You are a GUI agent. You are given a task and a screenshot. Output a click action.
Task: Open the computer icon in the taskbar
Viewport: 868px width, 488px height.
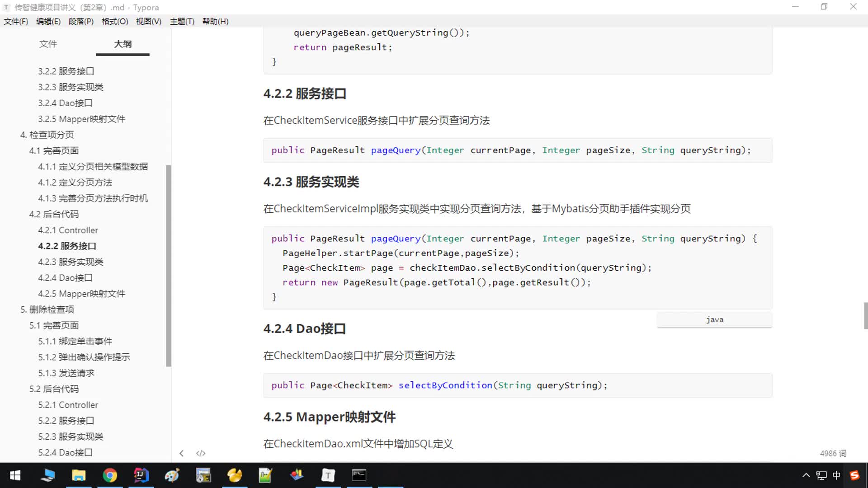[x=47, y=475]
